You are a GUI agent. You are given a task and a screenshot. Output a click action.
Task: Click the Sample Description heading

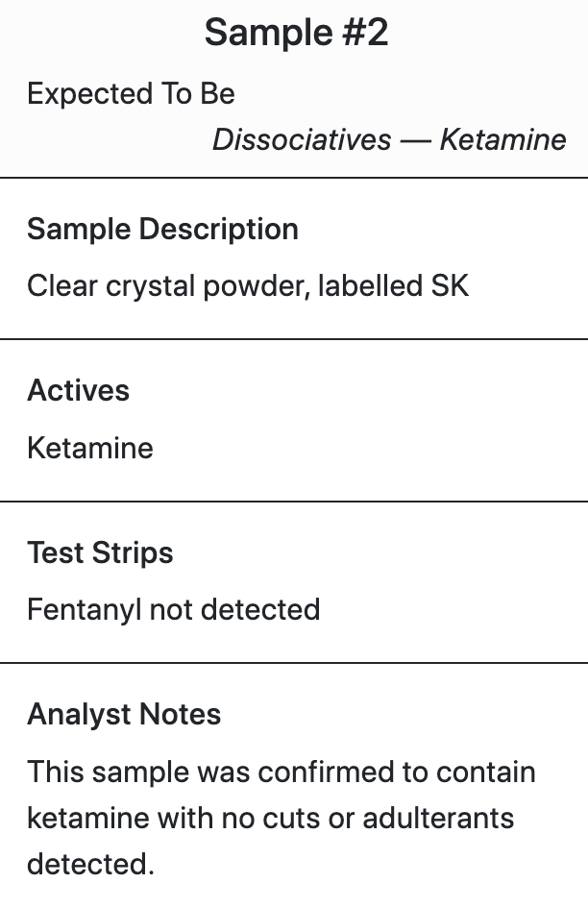163,229
